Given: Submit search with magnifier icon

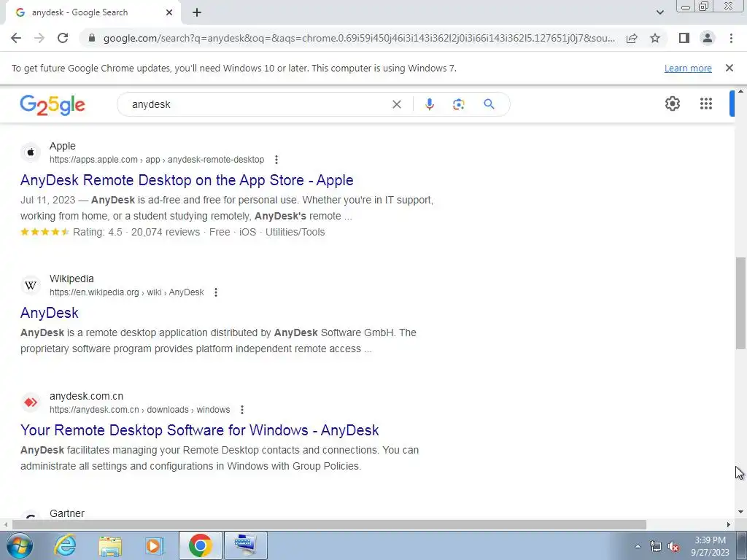Looking at the screenshot, I should pos(489,104).
